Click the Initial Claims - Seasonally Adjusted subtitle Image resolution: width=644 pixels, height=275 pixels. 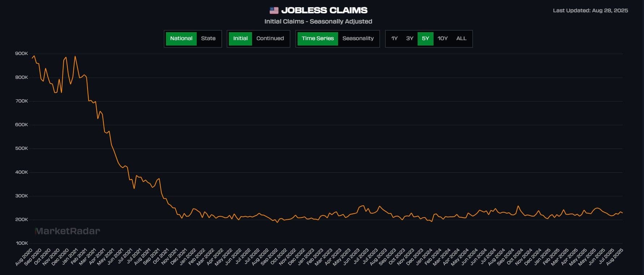pos(318,22)
